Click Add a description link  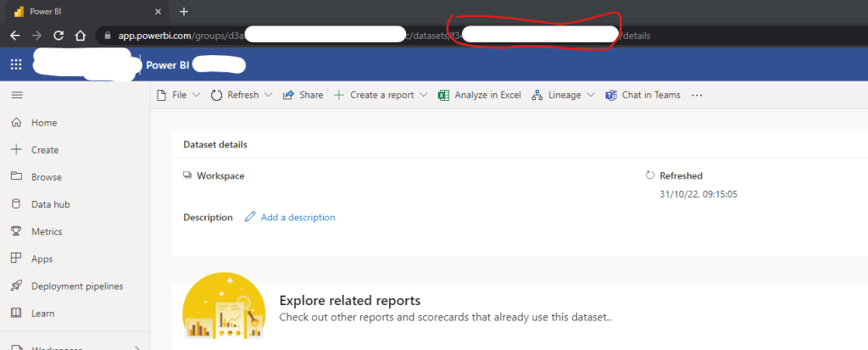point(298,218)
